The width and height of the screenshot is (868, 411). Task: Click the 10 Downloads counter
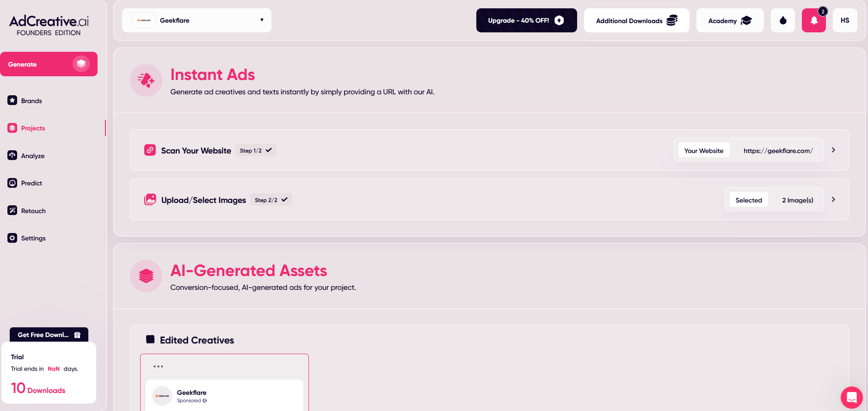(38, 388)
